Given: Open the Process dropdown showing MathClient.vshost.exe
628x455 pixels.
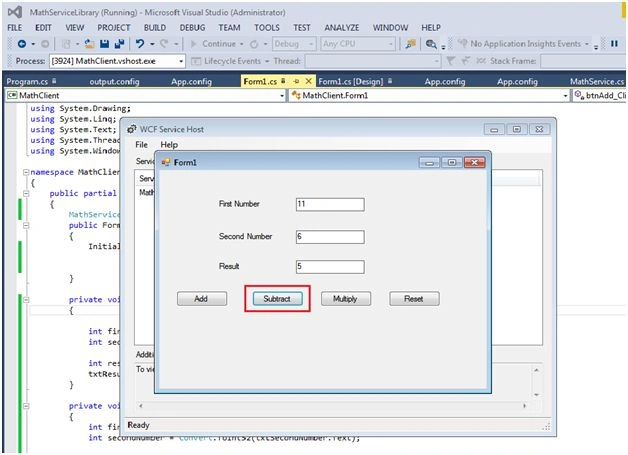Looking at the screenshot, I should pos(117,61).
